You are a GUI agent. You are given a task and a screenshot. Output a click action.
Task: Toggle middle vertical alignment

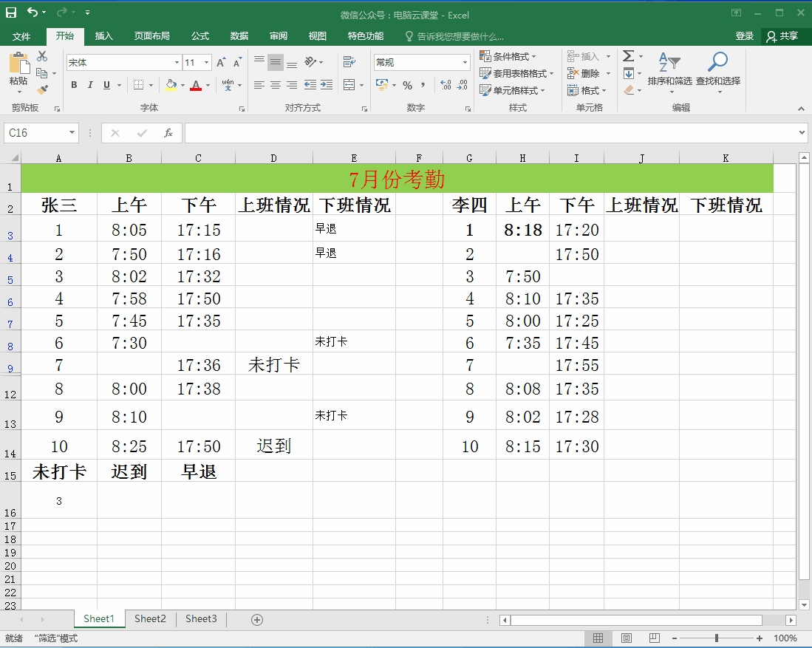(276, 62)
